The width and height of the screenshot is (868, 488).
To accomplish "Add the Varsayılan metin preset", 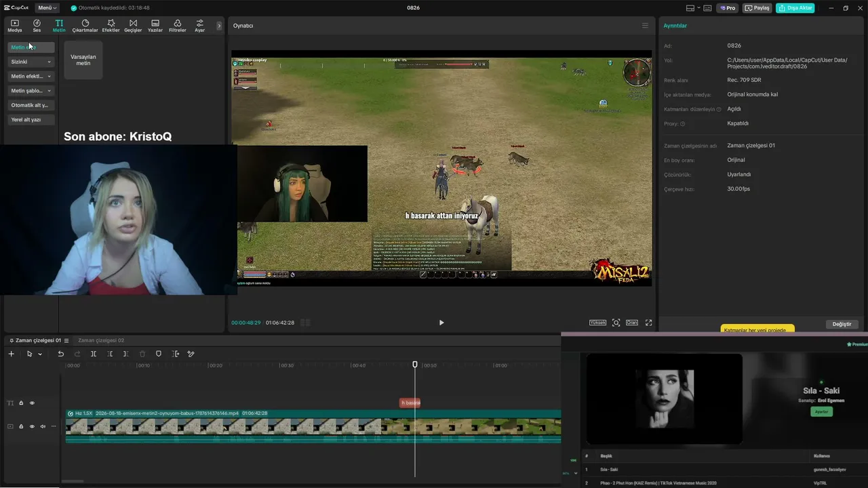I will click(x=83, y=60).
